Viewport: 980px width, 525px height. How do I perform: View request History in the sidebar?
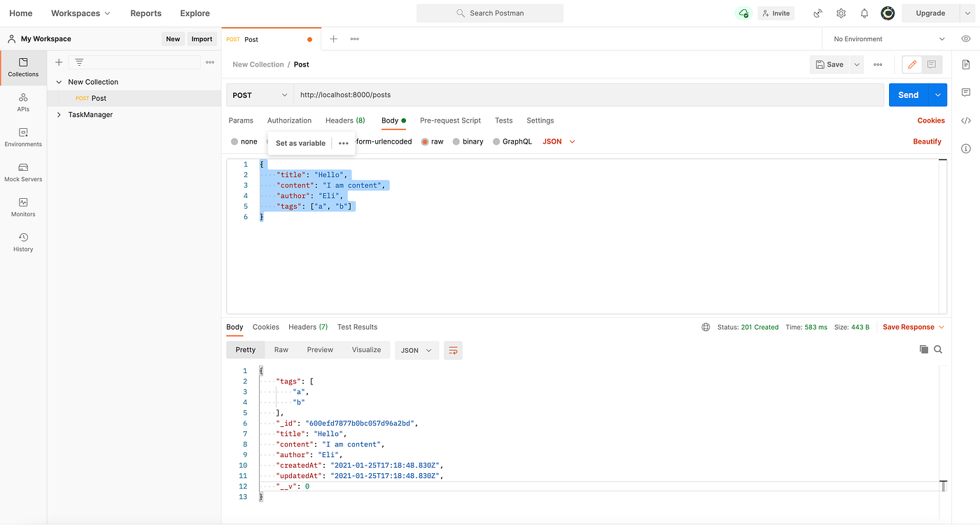coord(23,242)
